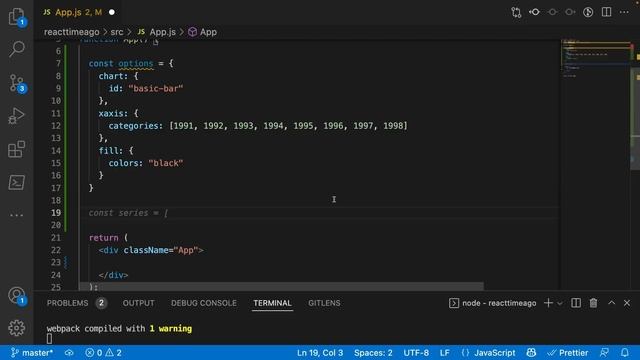640x360 pixels.
Task: Click the Prettier status bar item
Action: [x=568, y=353]
